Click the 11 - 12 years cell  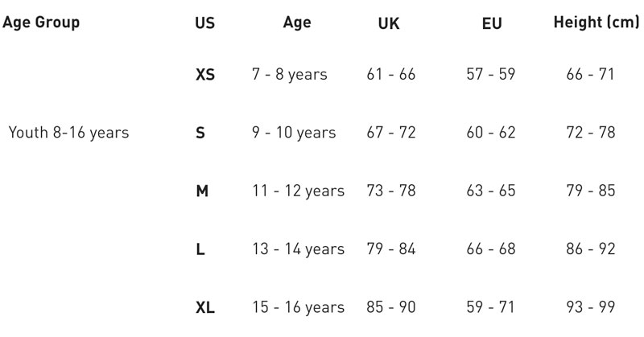click(298, 191)
